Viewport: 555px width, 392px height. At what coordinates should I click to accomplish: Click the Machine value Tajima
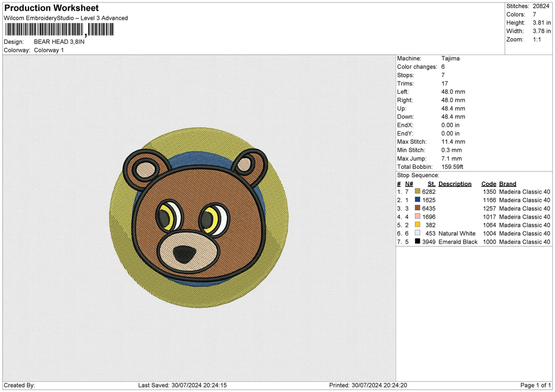click(450, 59)
